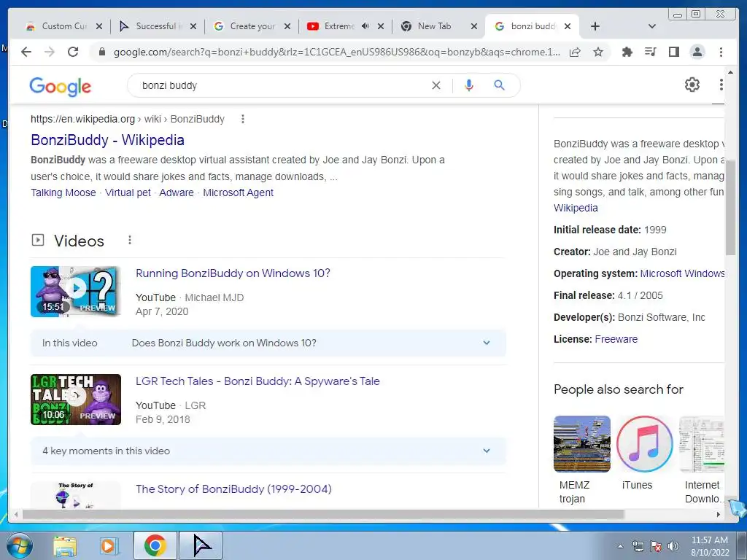Open the arrow app on taskbar
Image resolution: width=747 pixels, height=560 pixels.
pos(202,545)
